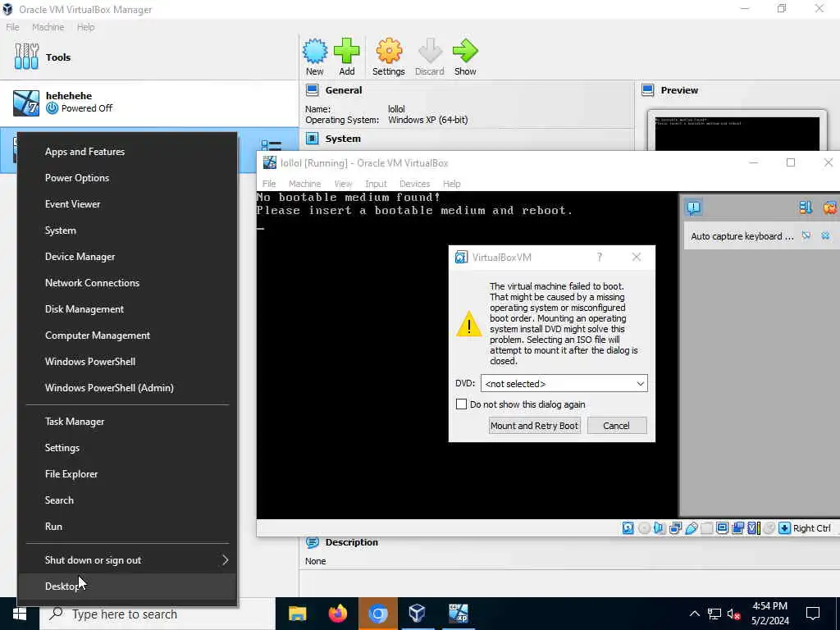Click the General section icon in the Manager
840x630 pixels.
click(313, 90)
